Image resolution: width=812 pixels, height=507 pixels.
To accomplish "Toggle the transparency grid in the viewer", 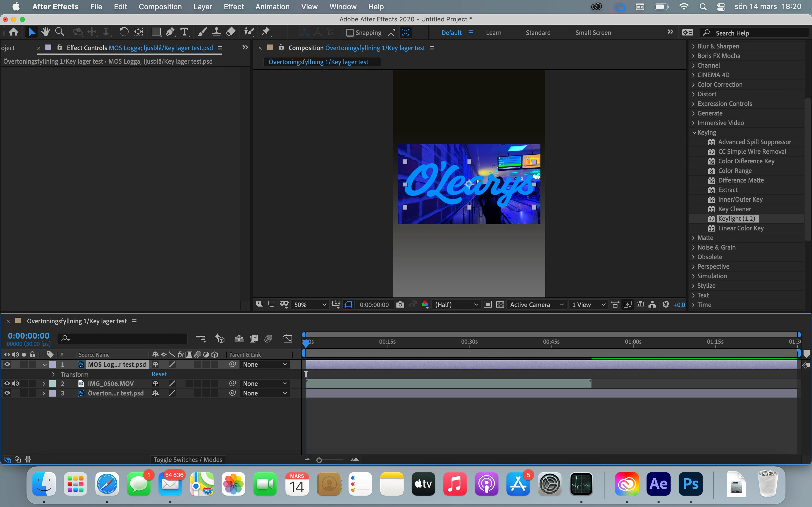I will pyautogui.click(x=500, y=304).
